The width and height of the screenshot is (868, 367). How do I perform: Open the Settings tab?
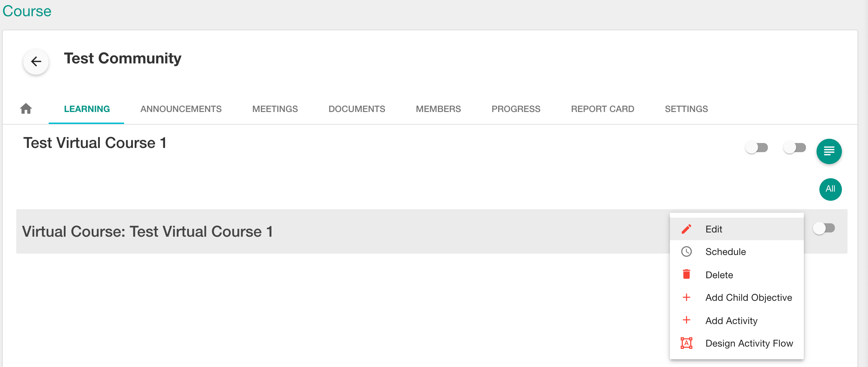[x=686, y=109]
